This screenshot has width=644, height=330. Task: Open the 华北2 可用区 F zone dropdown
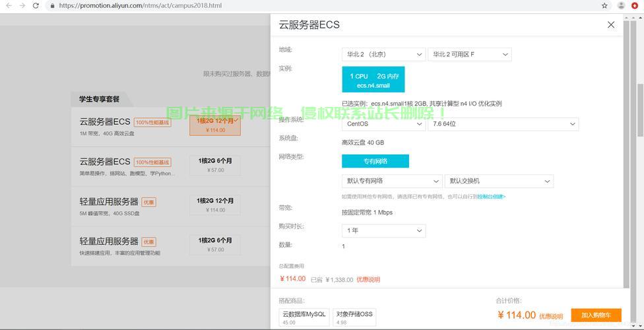470,54
